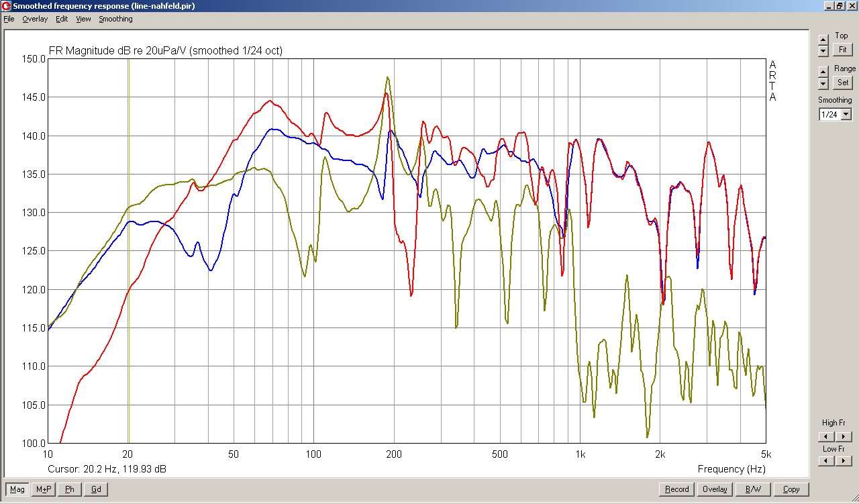Open the Overlay menu
The width and height of the screenshot is (859, 504).
pyautogui.click(x=35, y=19)
